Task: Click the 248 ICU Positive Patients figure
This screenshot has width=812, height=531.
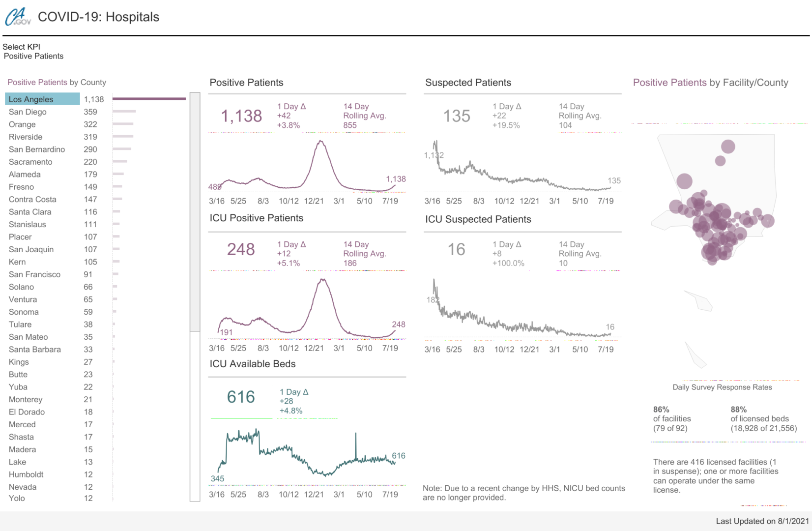Action: click(x=241, y=249)
